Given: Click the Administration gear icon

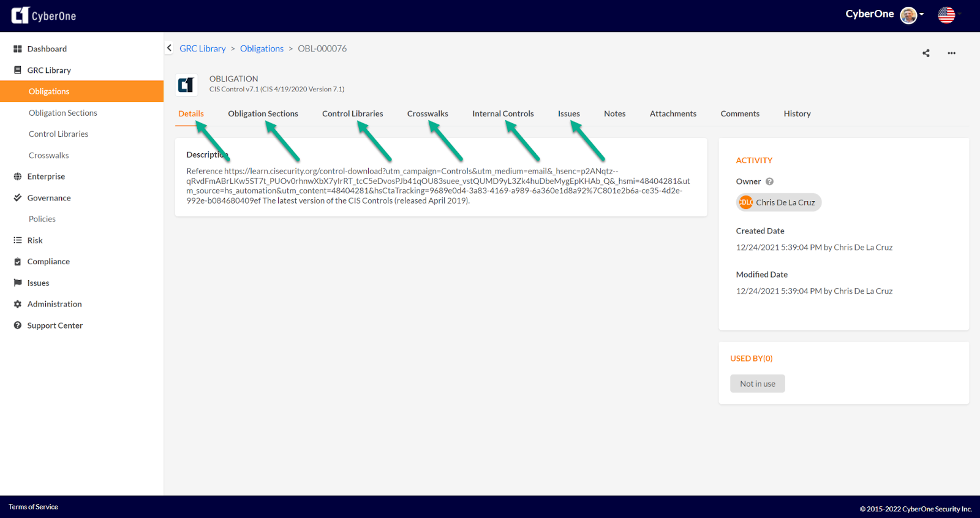Looking at the screenshot, I should (18, 304).
